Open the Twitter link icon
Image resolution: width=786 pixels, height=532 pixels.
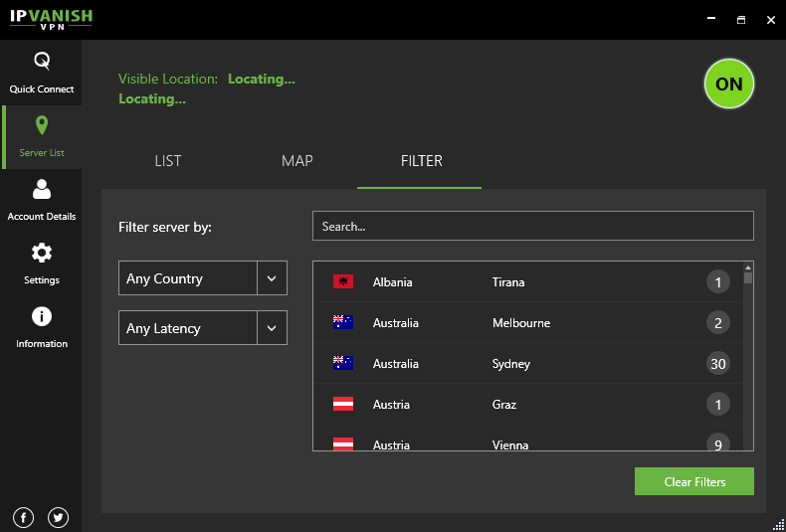58,516
